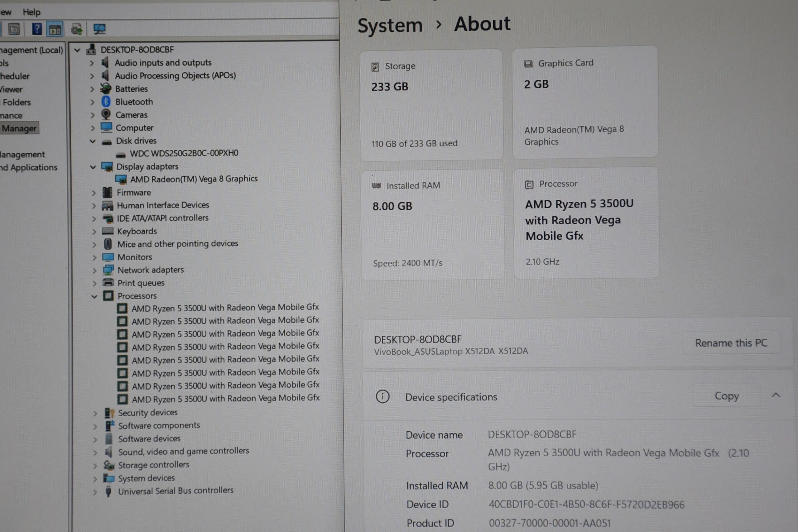Click the Rename this PC button

731,343
